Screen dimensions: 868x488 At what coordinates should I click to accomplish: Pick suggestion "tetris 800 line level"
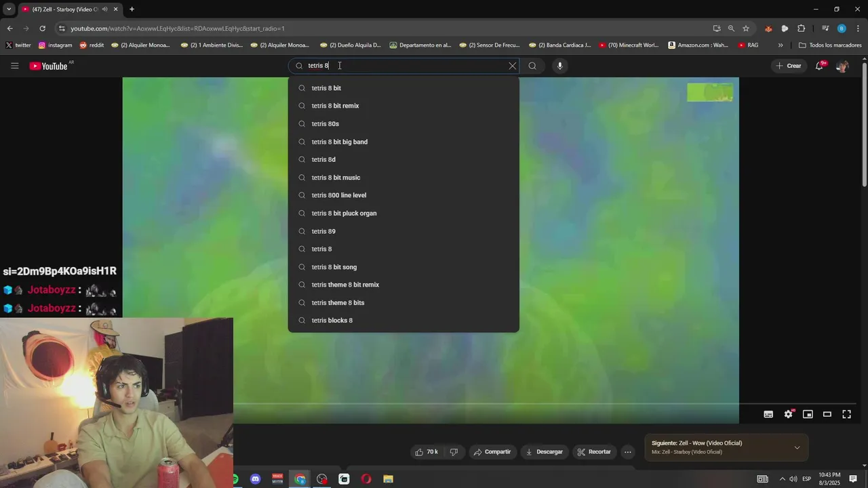click(x=403, y=195)
